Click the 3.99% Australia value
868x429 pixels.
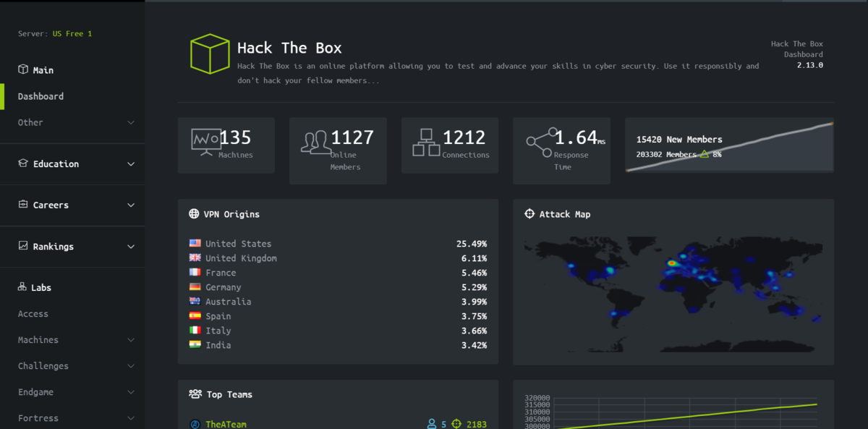(x=474, y=302)
